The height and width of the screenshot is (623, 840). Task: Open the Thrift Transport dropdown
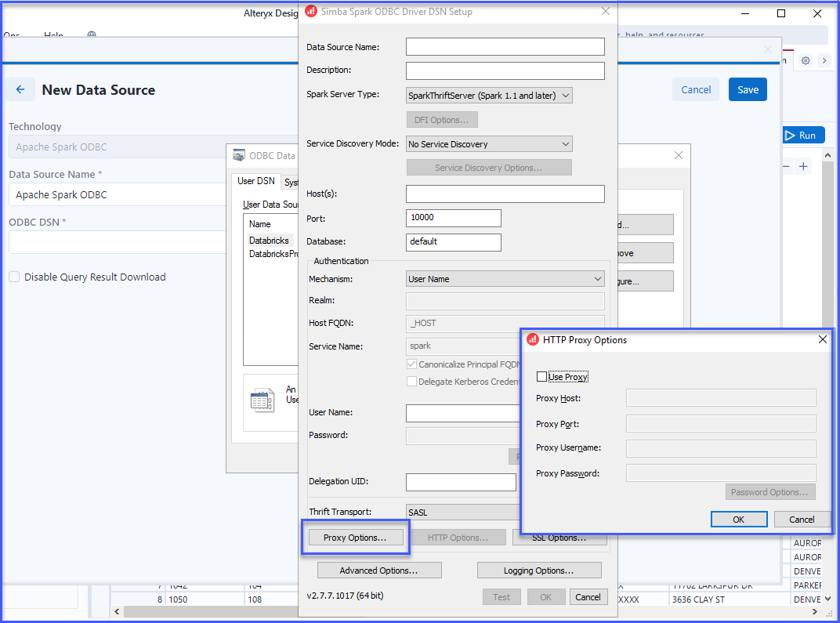pos(463,512)
